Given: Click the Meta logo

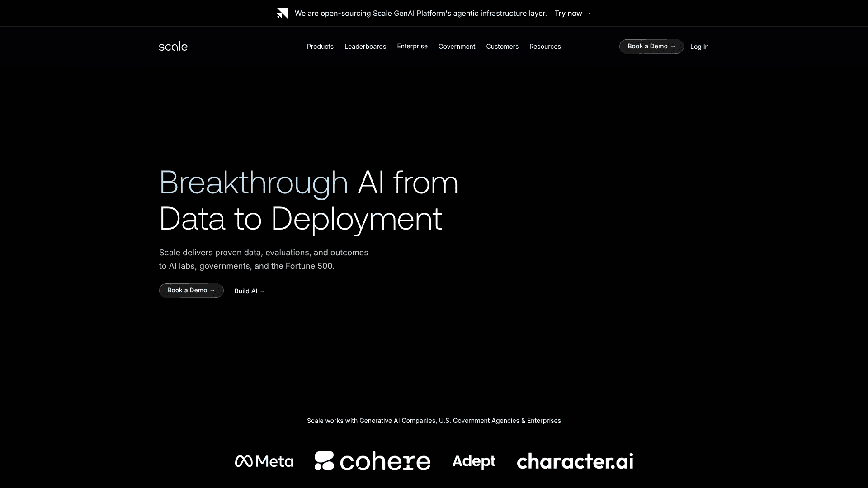Looking at the screenshot, I should click(x=264, y=461).
